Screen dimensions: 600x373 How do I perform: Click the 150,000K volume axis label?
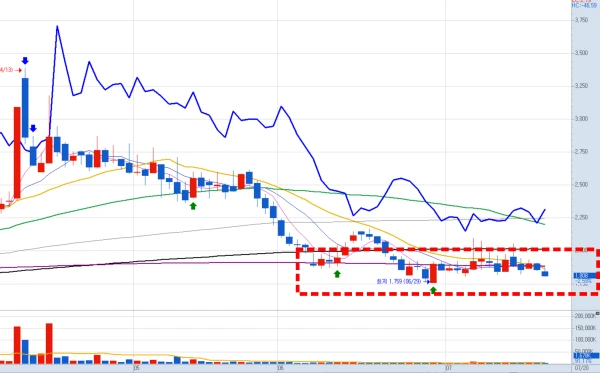pos(585,328)
